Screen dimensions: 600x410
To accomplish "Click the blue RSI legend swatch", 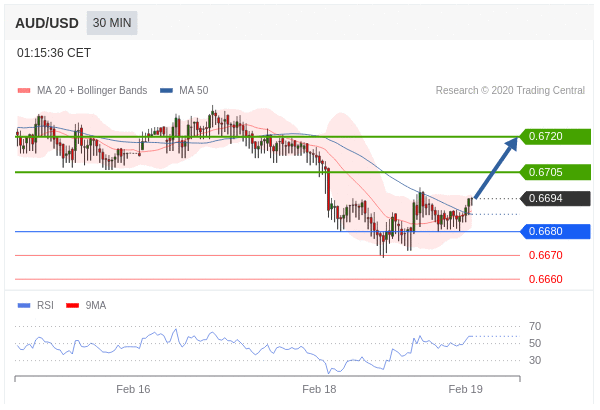I will pos(24,305).
